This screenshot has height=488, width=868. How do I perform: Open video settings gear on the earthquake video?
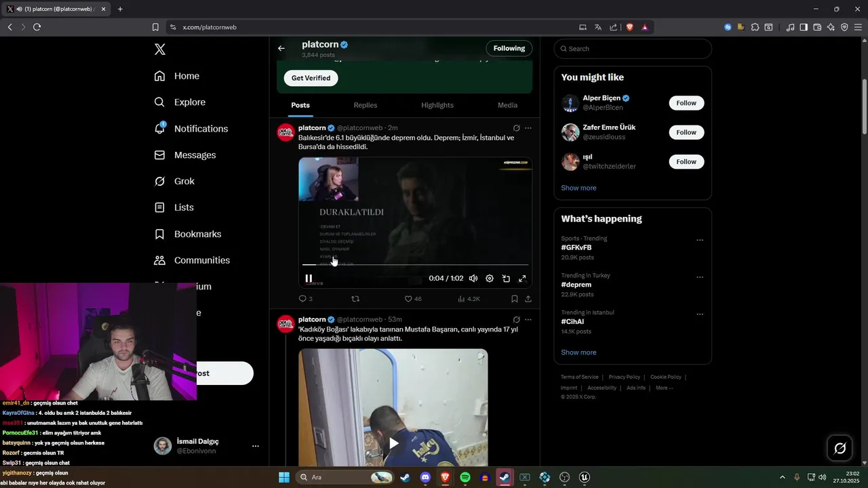click(x=490, y=279)
